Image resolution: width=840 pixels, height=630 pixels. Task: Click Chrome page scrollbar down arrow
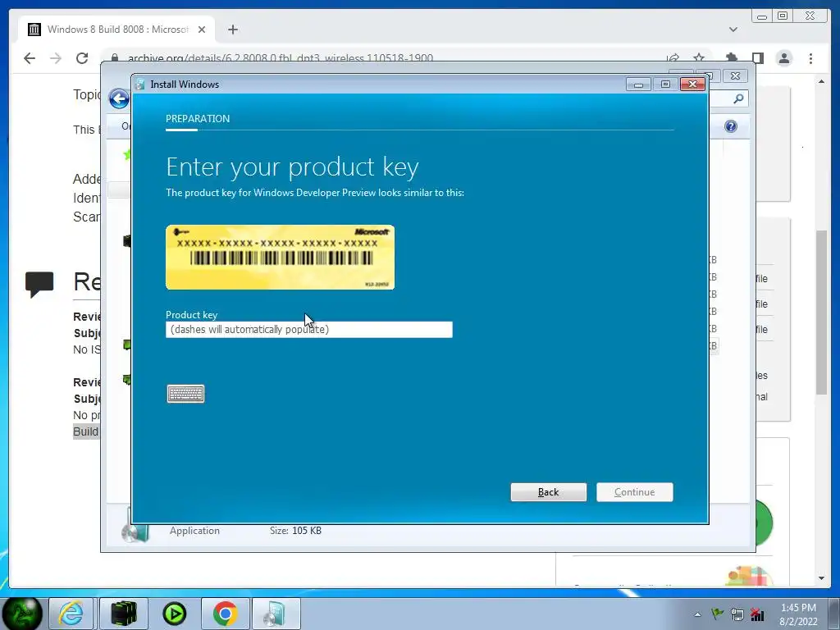pyautogui.click(x=822, y=578)
